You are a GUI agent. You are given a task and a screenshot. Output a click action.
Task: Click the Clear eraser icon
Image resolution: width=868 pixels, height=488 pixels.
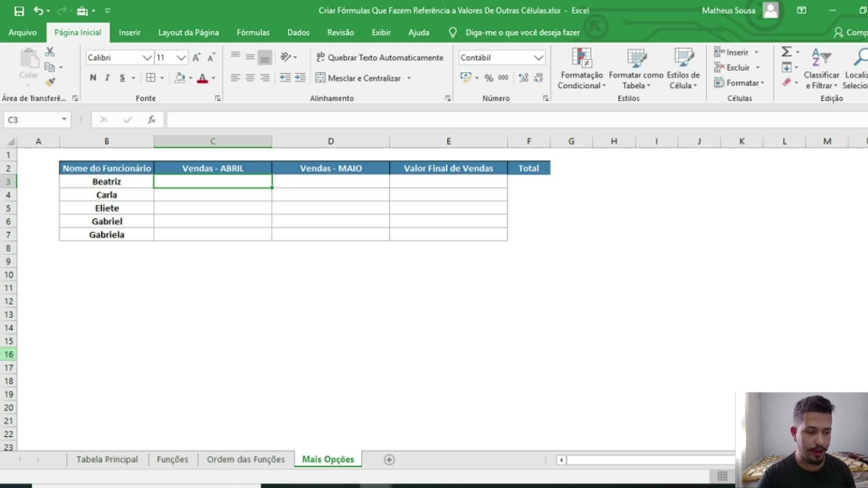click(787, 82)
